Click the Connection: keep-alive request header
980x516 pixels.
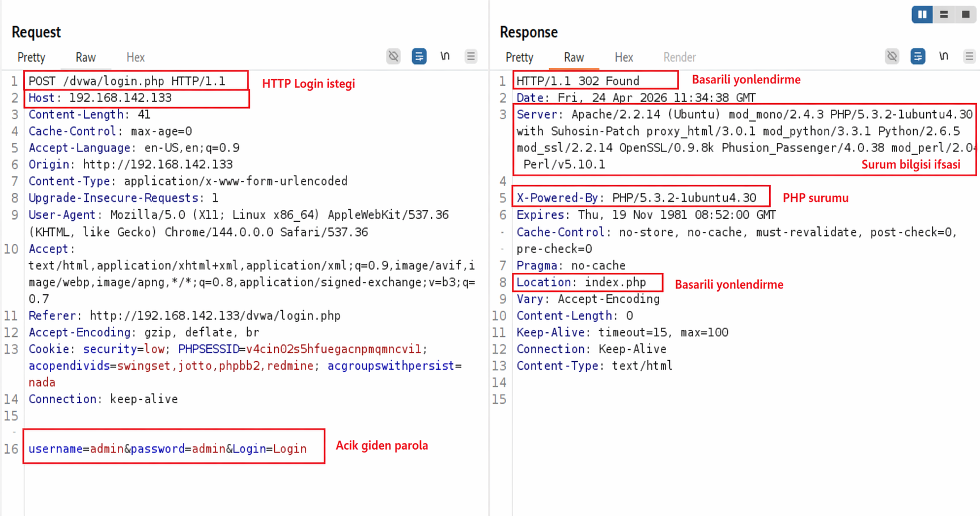(103, 399)
